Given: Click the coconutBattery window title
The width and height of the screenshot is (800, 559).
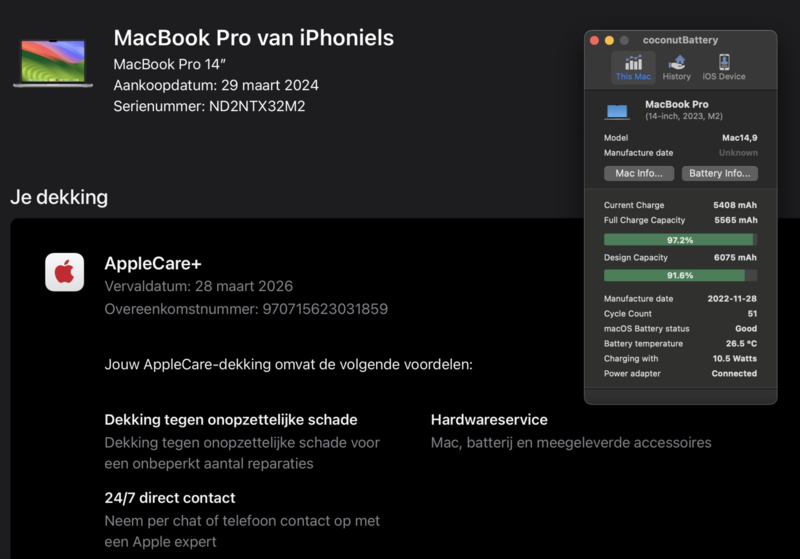Looking at the screenshot, I should pos(680,40).
